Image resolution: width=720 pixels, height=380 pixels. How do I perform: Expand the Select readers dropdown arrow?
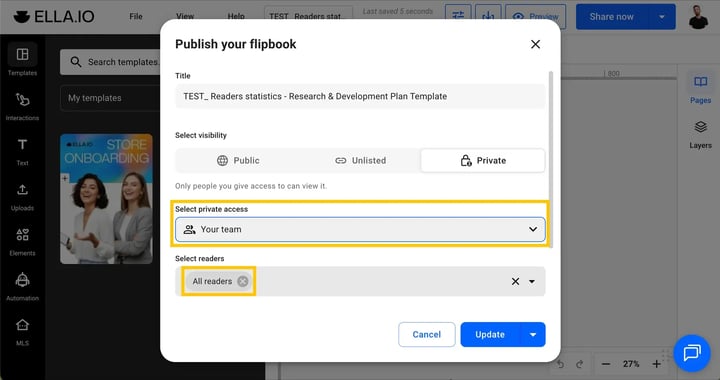click(532, 281)
